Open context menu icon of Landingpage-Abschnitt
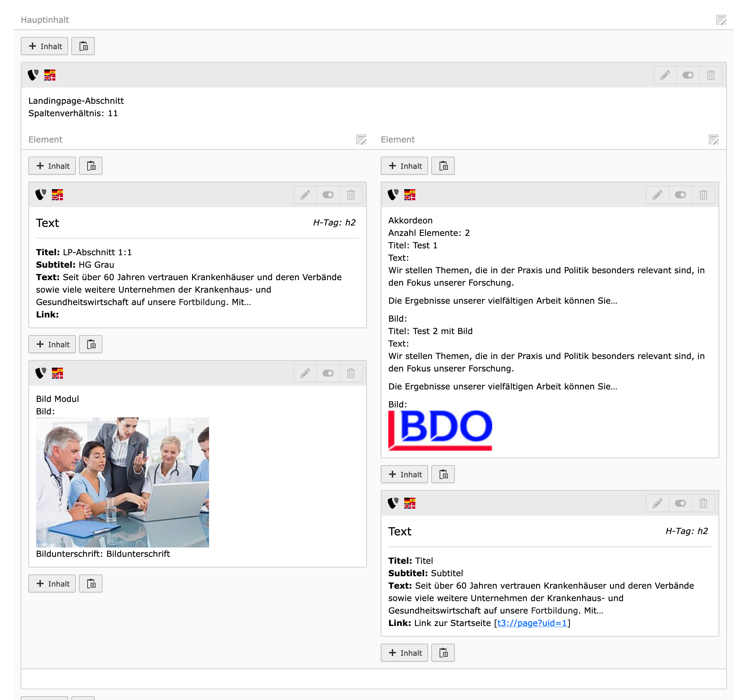This screenshot has width=749, height=700. (33, 75)
